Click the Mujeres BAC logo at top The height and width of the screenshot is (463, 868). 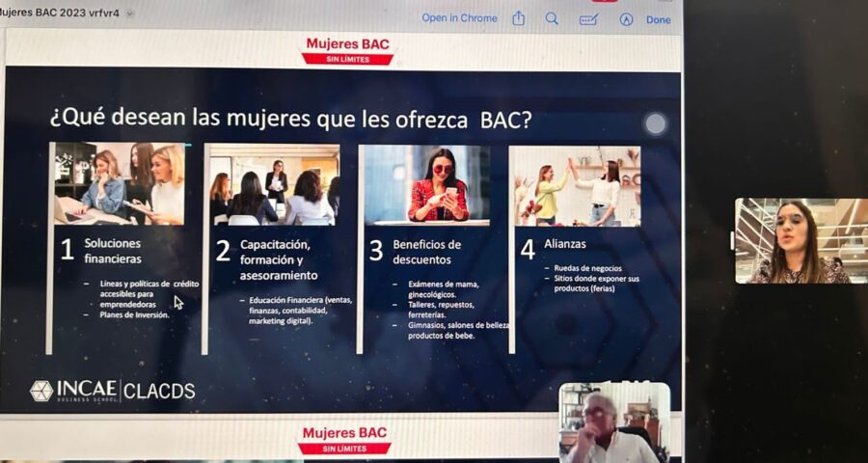pos(348,50)
